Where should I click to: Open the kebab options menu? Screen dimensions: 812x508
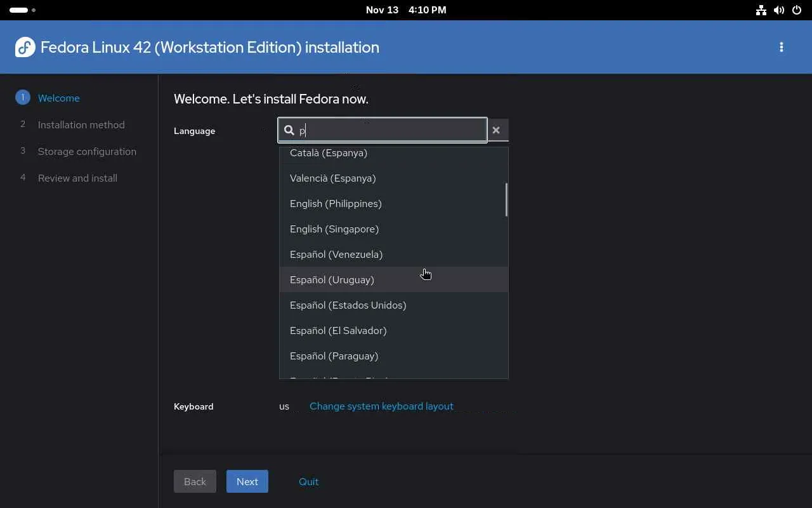click(781, 48)
